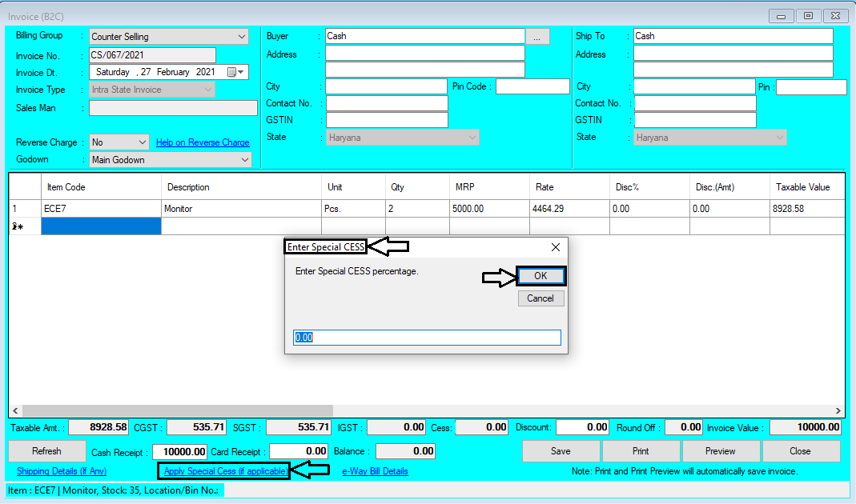The height and width of the screenshot is (504, 856).
Task: Confirm Special CESS with OK
Action: 541,276
